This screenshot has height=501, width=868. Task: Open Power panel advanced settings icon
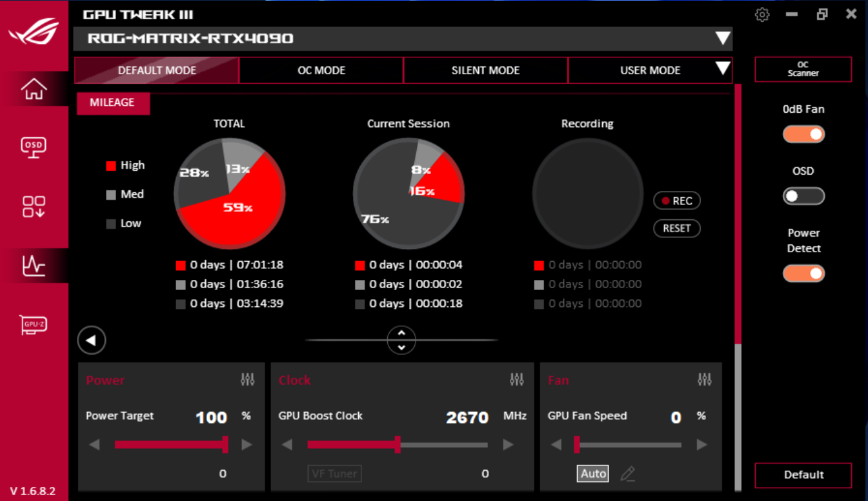coord(248,380)
